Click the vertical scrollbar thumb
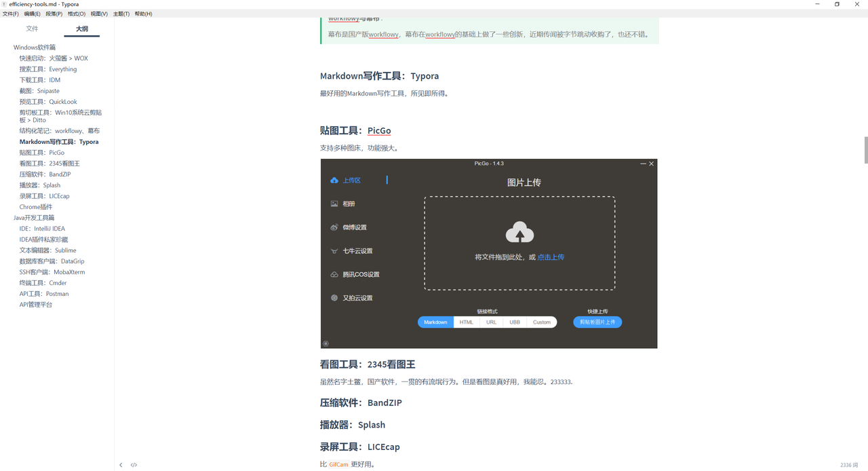Viewport: 868px width, 471px height. [865, 150]
